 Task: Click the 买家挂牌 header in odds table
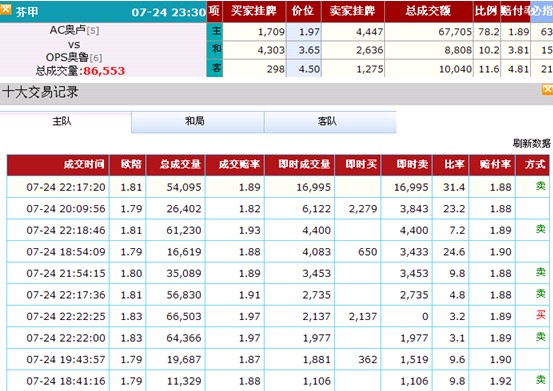point(254,11)
